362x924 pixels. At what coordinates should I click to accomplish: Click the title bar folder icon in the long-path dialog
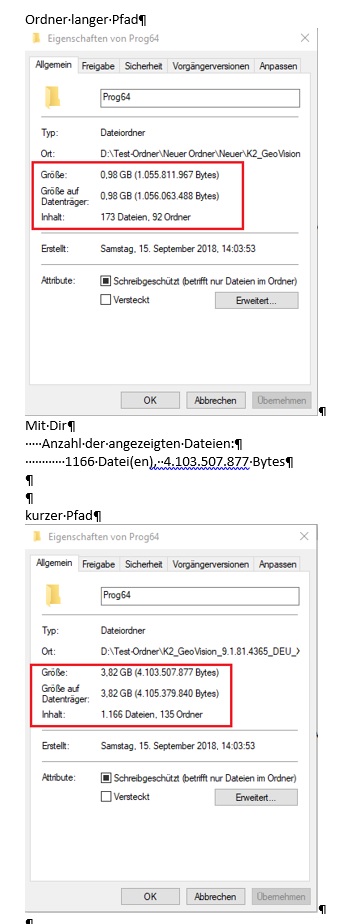point(37,38)
